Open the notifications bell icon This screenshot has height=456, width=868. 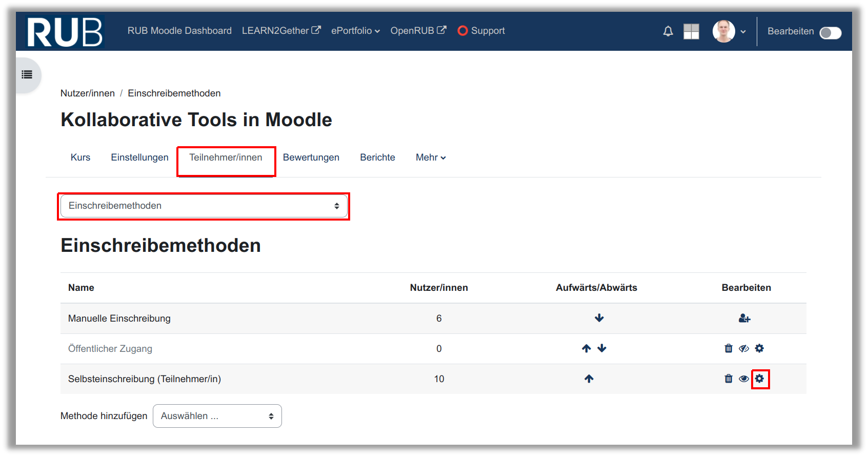coord(668,31)
